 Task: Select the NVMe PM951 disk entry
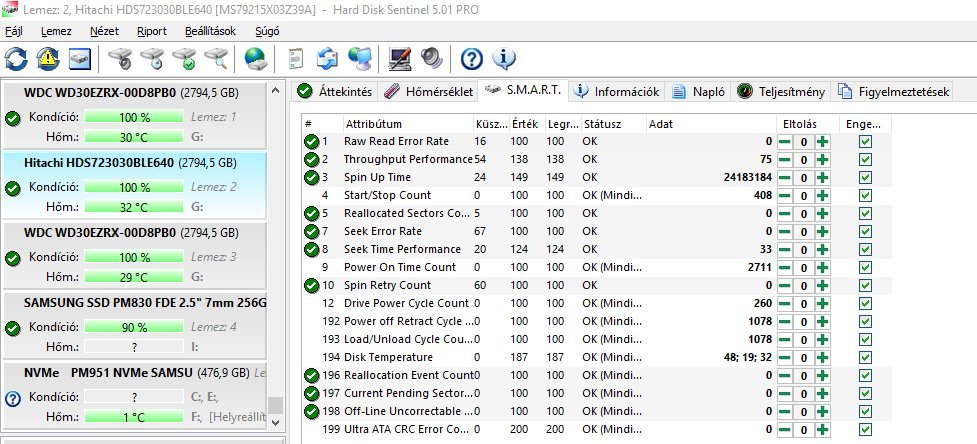pyautogui.click(x=134, y=396)
